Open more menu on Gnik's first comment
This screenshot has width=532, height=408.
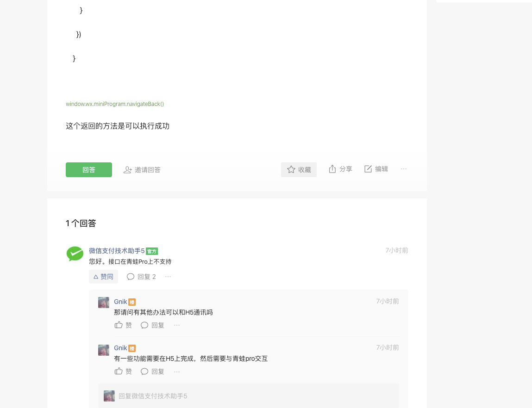pos(177,325)
